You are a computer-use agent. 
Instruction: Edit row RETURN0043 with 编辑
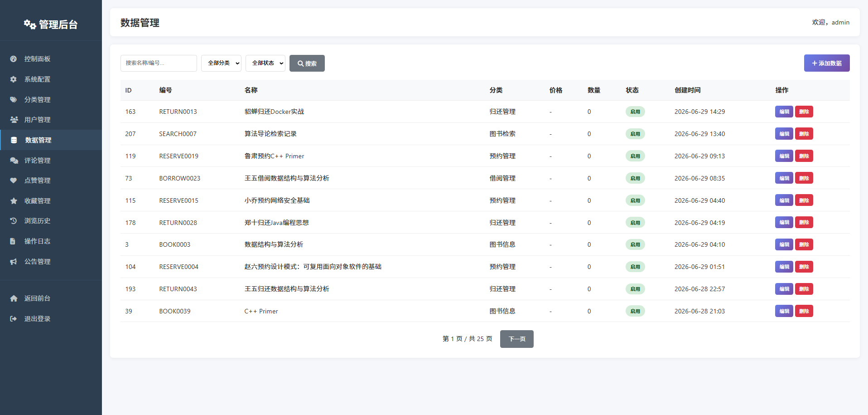784,289
